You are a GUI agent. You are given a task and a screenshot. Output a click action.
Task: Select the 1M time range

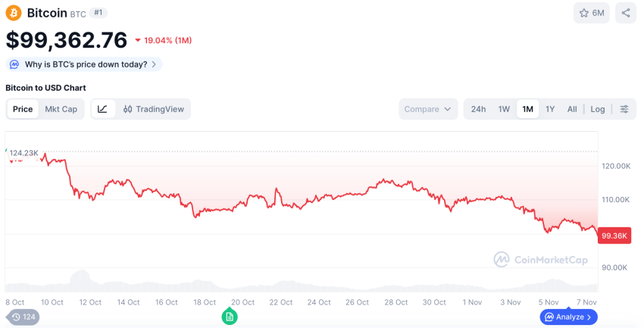(528, 109)
